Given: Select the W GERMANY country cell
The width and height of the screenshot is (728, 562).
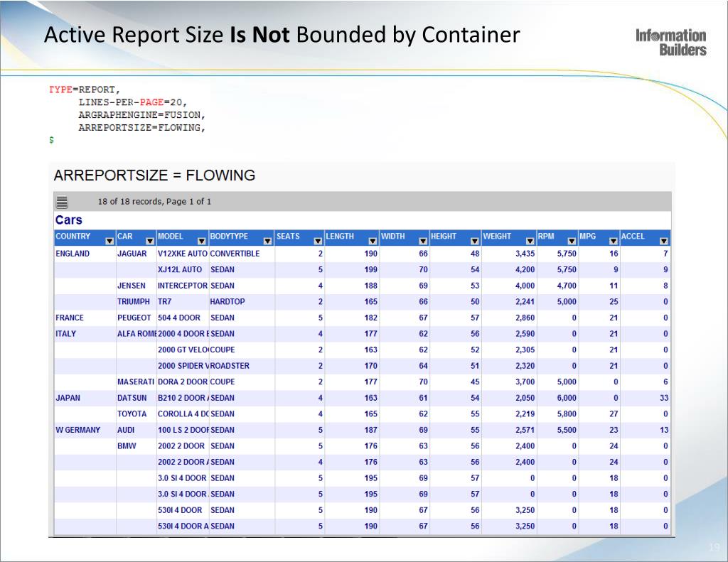Looking at the screenshot, I should [x=77, y=430].
